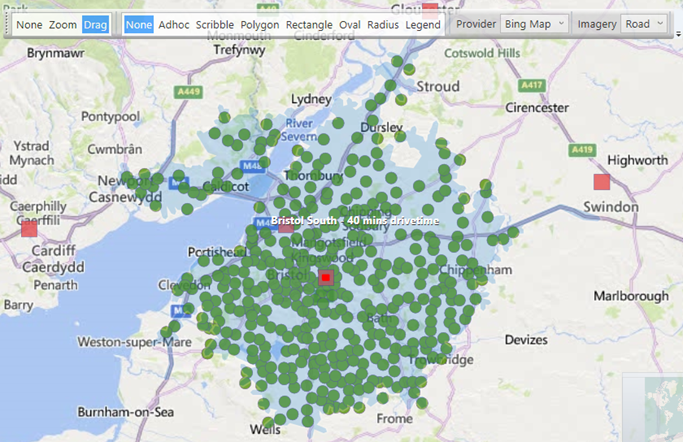
Task: Click the toolbar drag grip handle
Action: (x=7, y=24)
